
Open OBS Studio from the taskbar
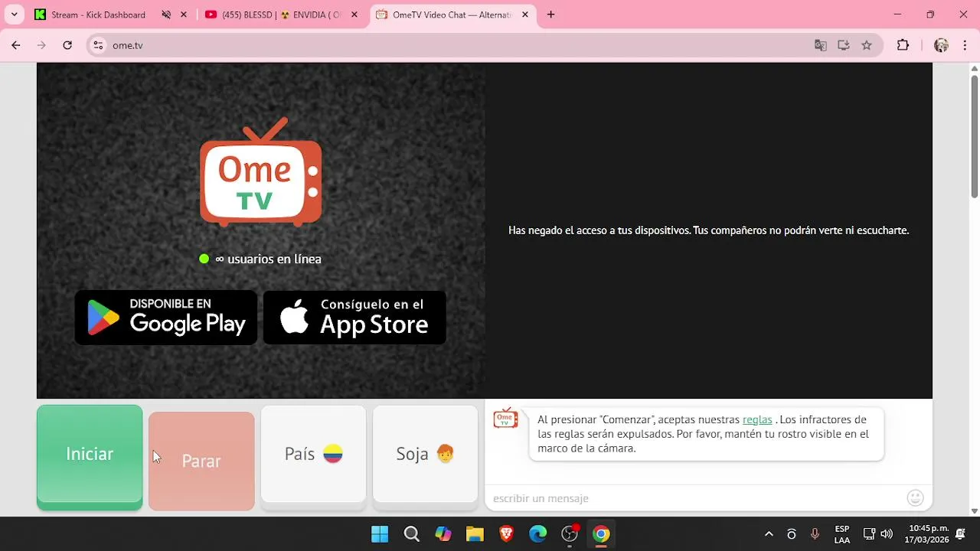click(x=570, y=534)
